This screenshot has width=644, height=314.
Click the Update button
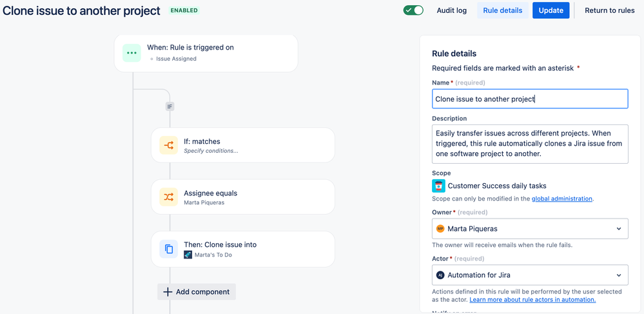tap(551, 11)
